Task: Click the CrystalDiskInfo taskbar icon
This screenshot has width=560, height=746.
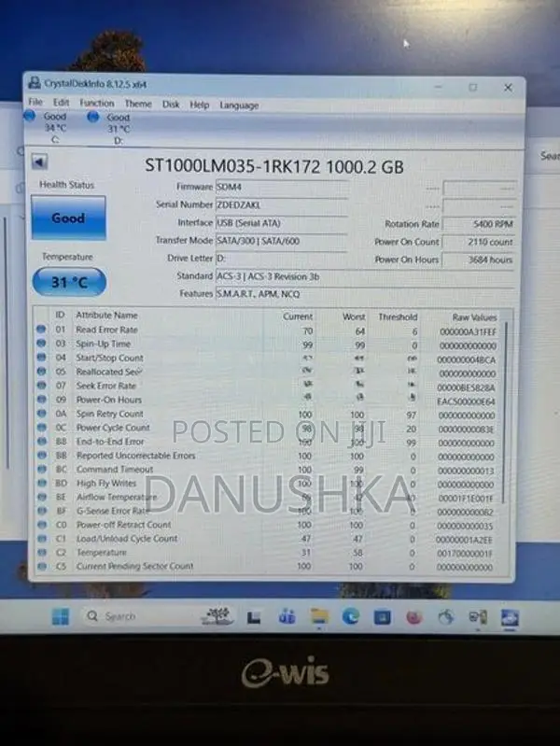Action: tap(510, 618)
